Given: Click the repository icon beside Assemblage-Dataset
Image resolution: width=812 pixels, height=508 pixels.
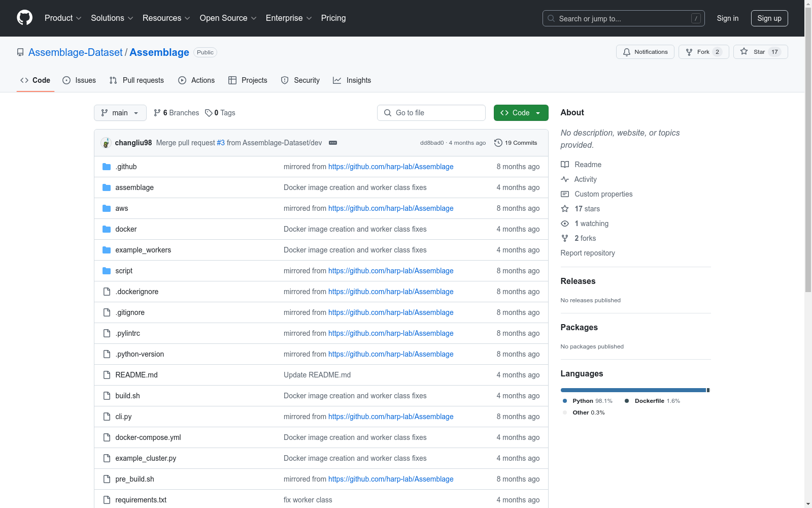Looking at the screenshot, I should (x=20, y=52).
